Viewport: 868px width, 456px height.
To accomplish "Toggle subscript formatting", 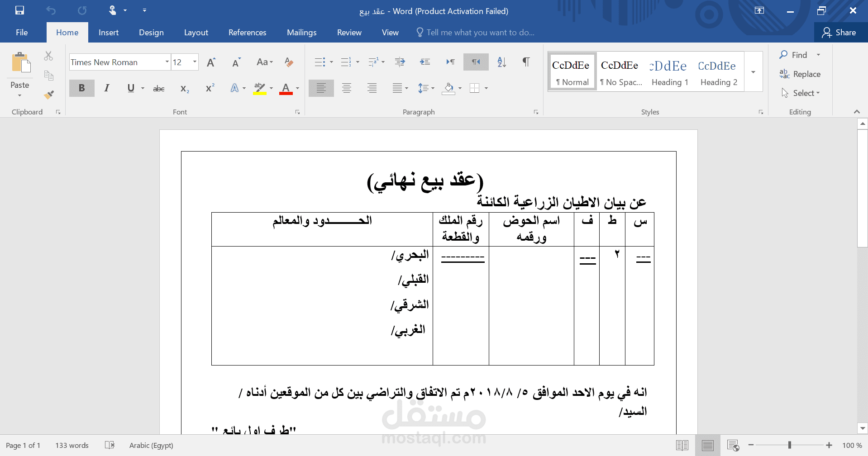I will pyautogui.click(x=185, y=88).
